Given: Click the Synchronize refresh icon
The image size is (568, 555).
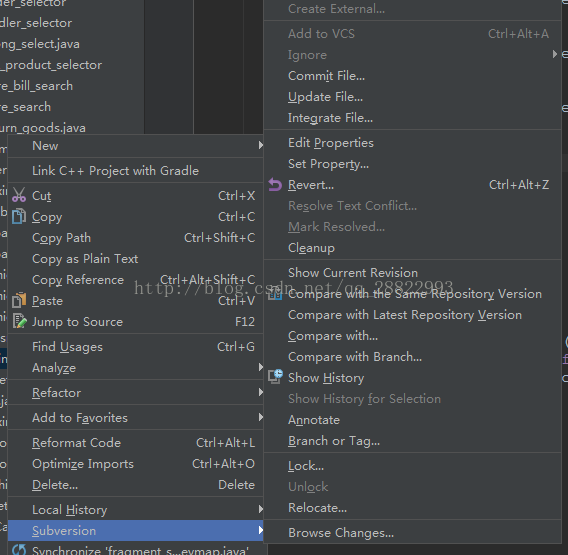Looking at the screenshot, I should point(19,550).
